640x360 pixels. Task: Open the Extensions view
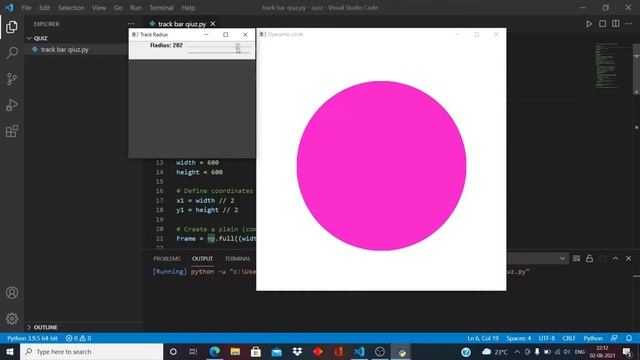(12, 131)
